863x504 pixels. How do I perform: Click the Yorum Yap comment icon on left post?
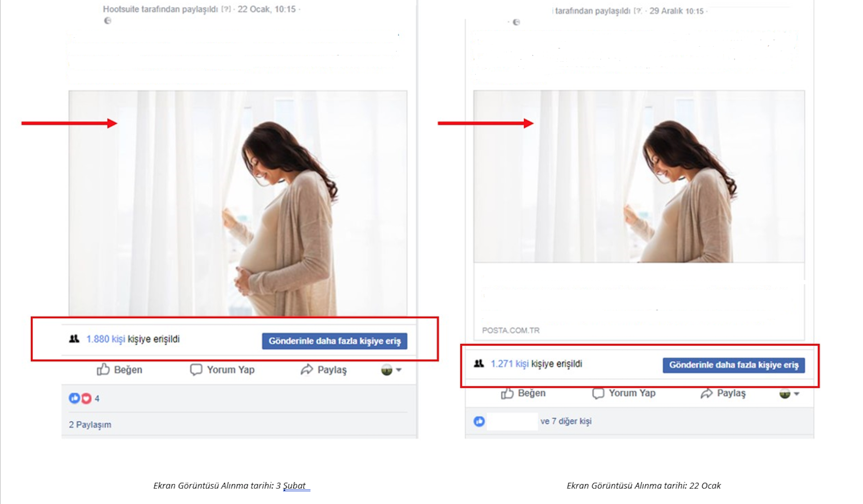pos(196,370)
